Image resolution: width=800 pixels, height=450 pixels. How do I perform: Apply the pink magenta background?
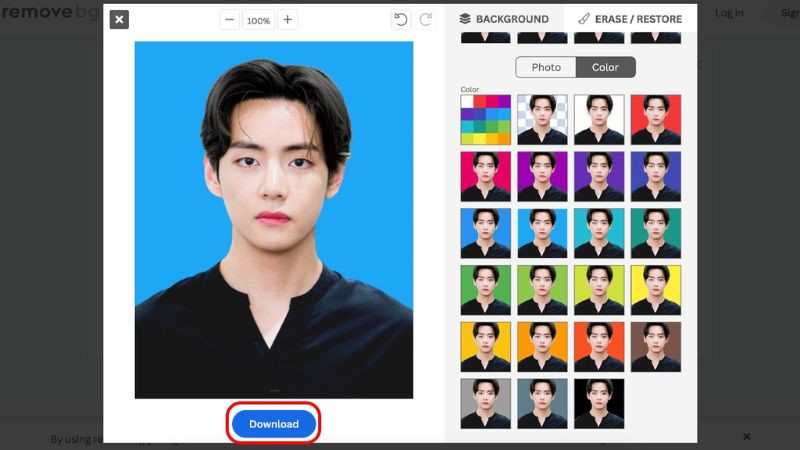pos(486,177)
